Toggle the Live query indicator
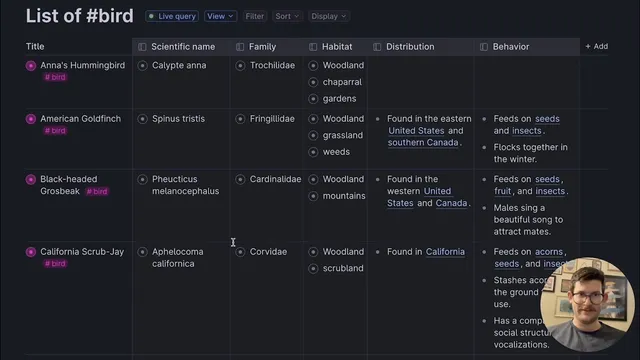This screenshot has height=360, width=640. click(172, 16)
